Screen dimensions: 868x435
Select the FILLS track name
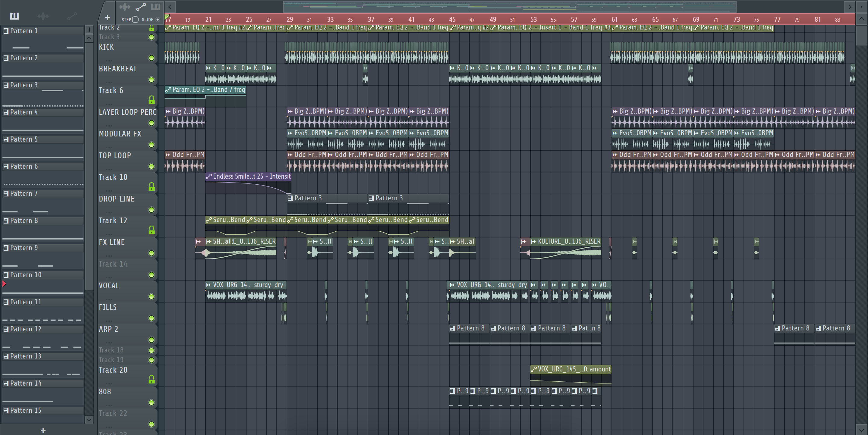(x=108, y=307)
